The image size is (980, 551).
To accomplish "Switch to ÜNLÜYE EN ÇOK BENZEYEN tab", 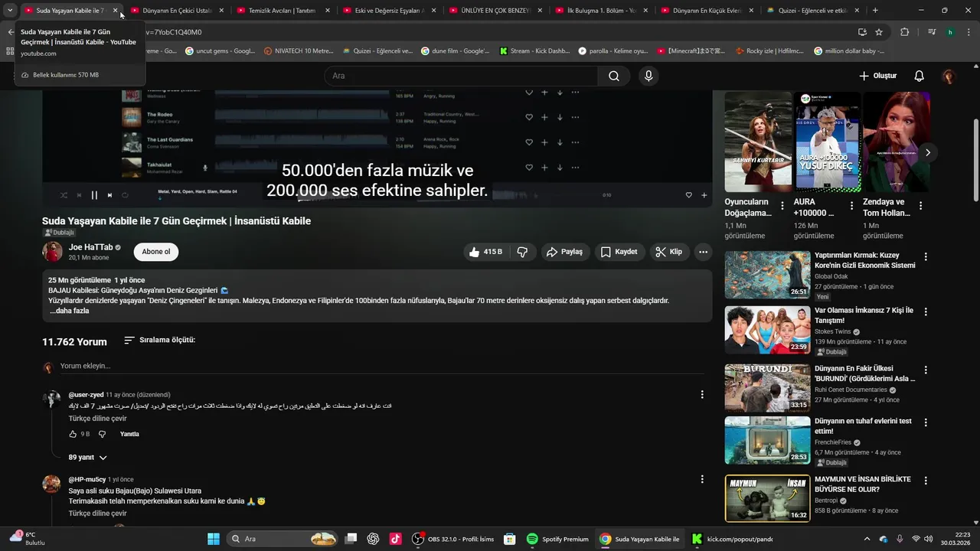I will point(493,11).
